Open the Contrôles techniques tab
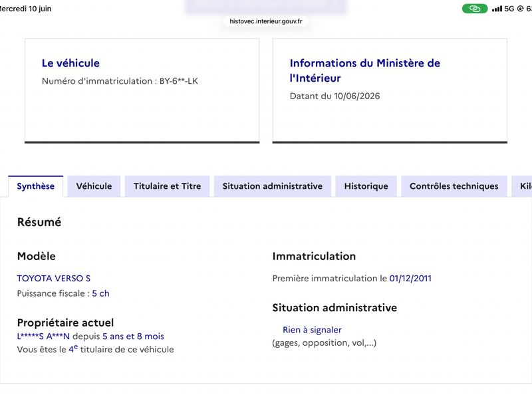Image resolution: width=532 pixels, height=399 pixels. (454, 186)
